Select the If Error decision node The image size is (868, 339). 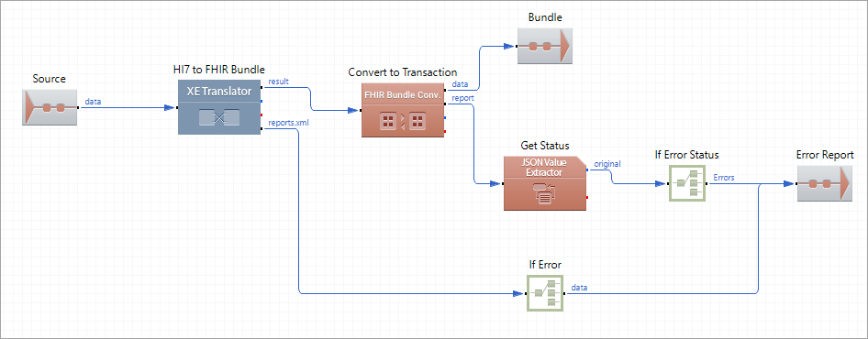tap(545, 293)
